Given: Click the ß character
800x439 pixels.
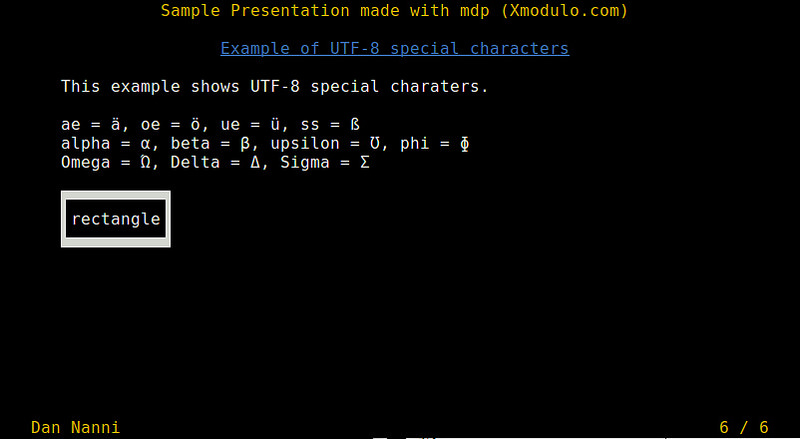Looking at the screenshot, I should click(x=355, y=125).
